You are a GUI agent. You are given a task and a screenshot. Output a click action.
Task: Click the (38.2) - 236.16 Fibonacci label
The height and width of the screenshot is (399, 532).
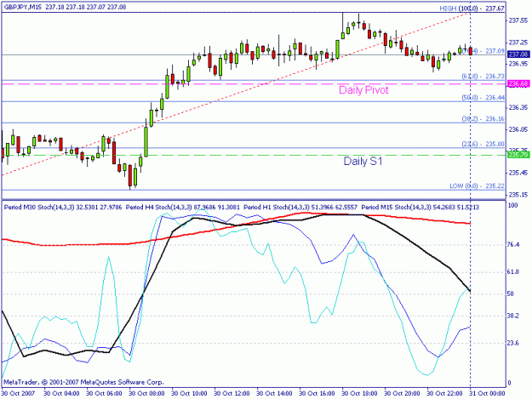[483, 119]
